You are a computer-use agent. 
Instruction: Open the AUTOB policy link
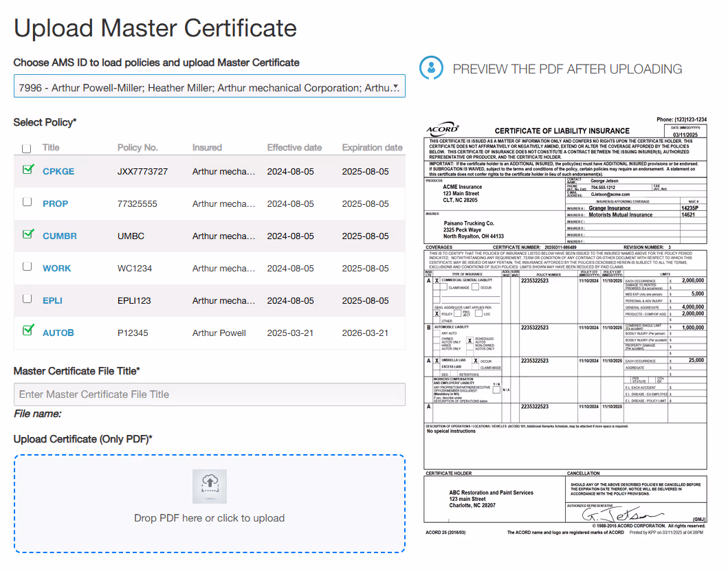(x=58, y=333)
